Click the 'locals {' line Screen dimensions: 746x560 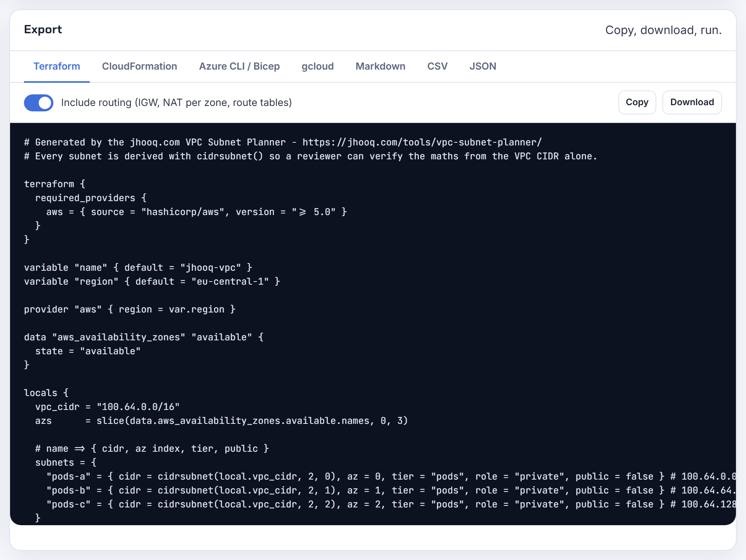click(x=46, y=393)
